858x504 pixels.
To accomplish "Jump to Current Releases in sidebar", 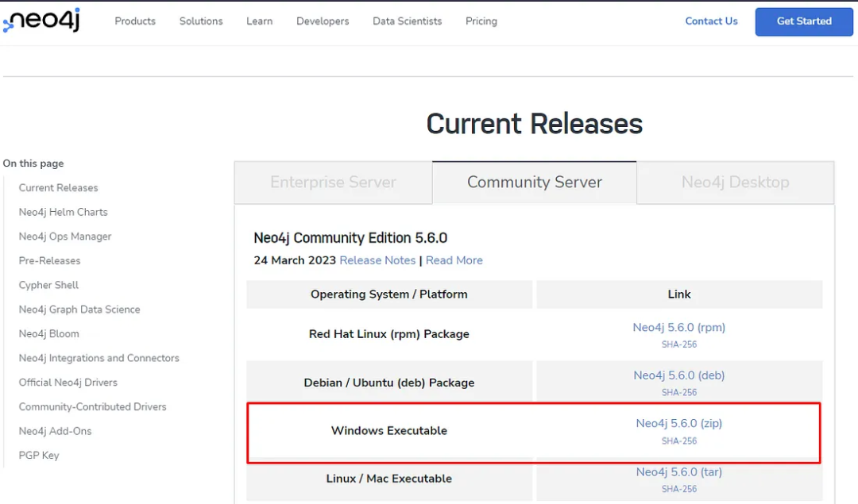I will [59, 187].
